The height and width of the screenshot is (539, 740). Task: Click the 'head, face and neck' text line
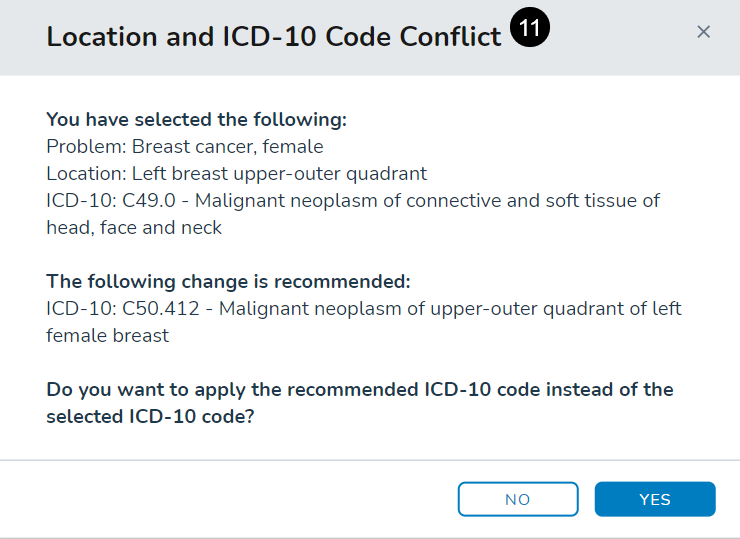point(134,227)
